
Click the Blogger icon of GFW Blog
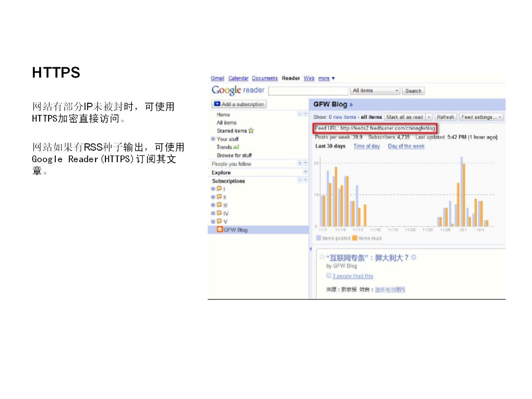(220, 229)
